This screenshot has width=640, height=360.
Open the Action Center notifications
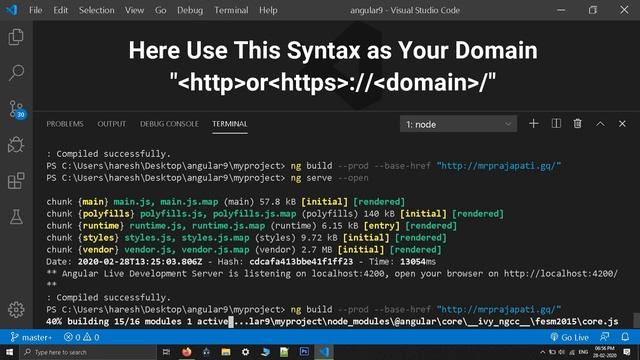click(627, 352)
